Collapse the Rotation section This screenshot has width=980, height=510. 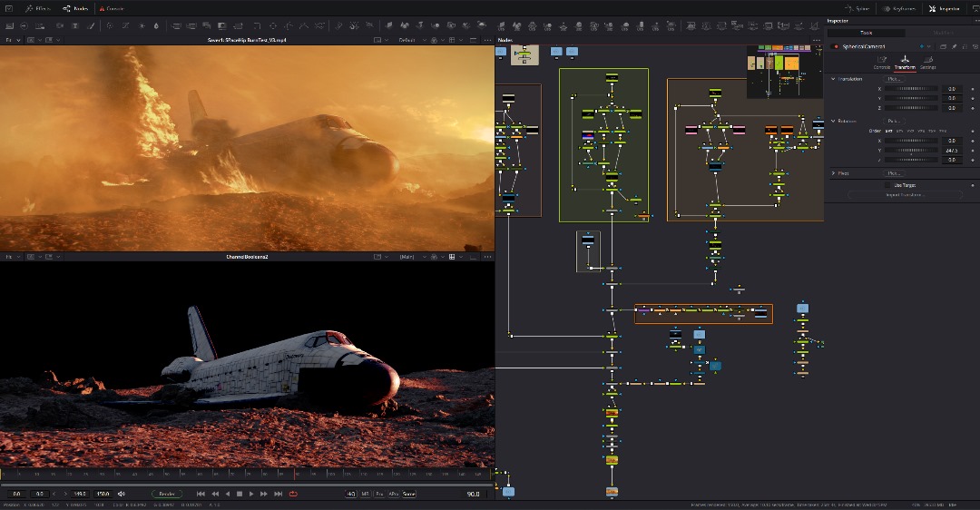coord(833,122)
